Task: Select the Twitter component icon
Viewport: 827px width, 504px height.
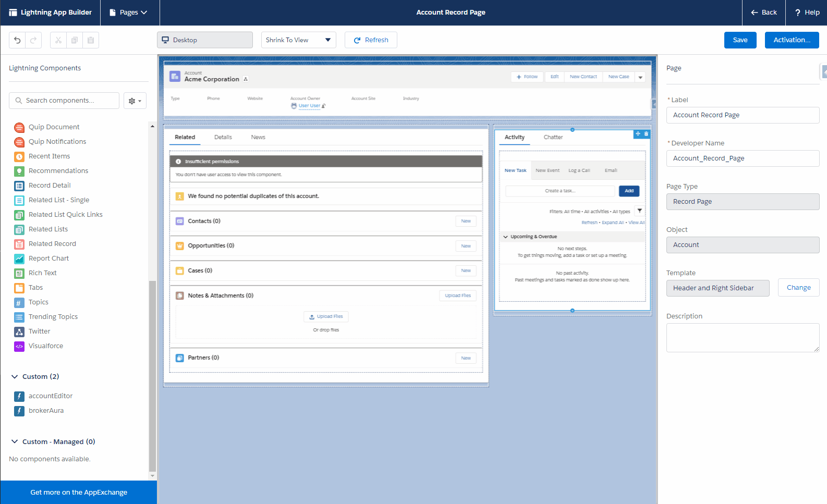Action: 19,331
